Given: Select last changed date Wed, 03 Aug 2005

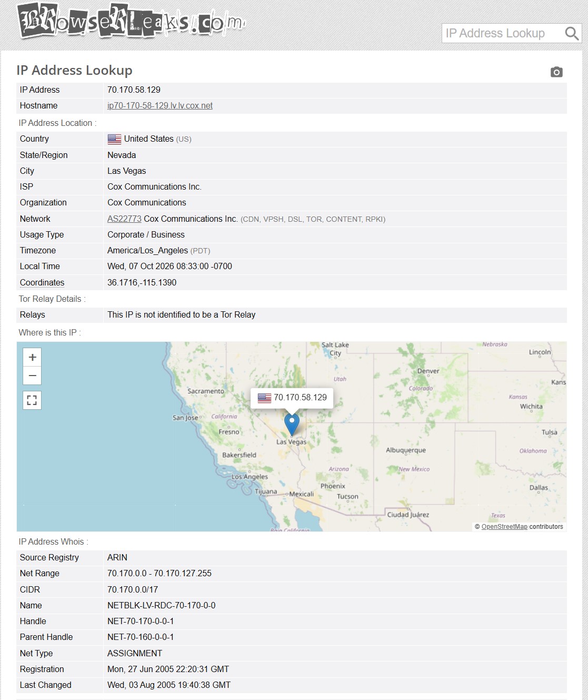Looking at the screenshot, I should pyautogui.click(x=169, y=685).
